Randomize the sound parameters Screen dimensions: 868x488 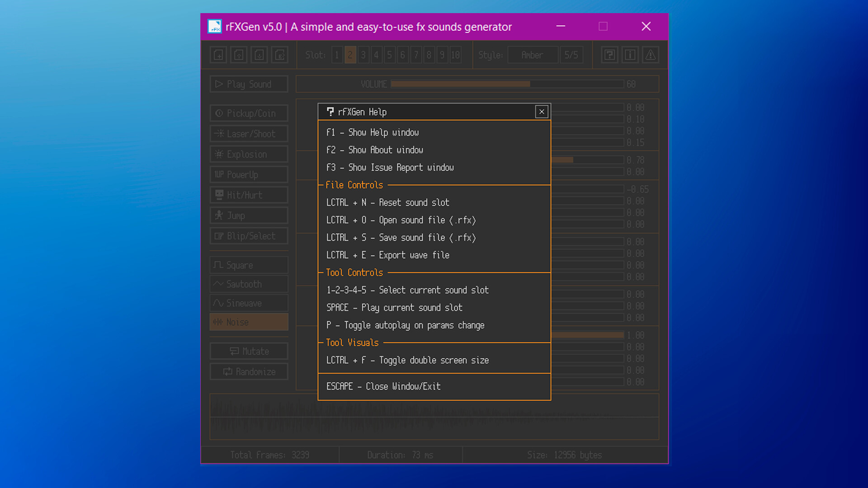coord(248,371)
